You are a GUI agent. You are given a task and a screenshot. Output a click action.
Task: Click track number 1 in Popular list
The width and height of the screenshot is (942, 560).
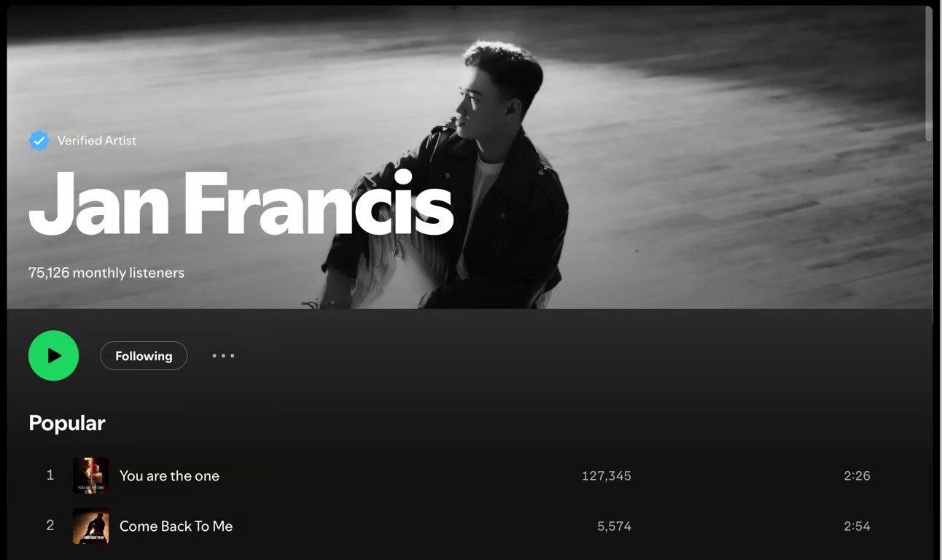(x=50, y=475)
